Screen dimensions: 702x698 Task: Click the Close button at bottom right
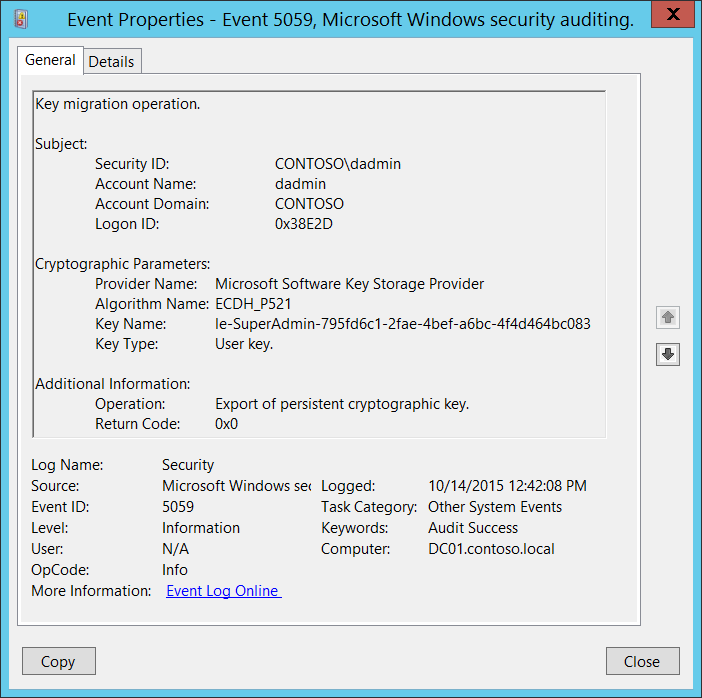tap(642, 661)
